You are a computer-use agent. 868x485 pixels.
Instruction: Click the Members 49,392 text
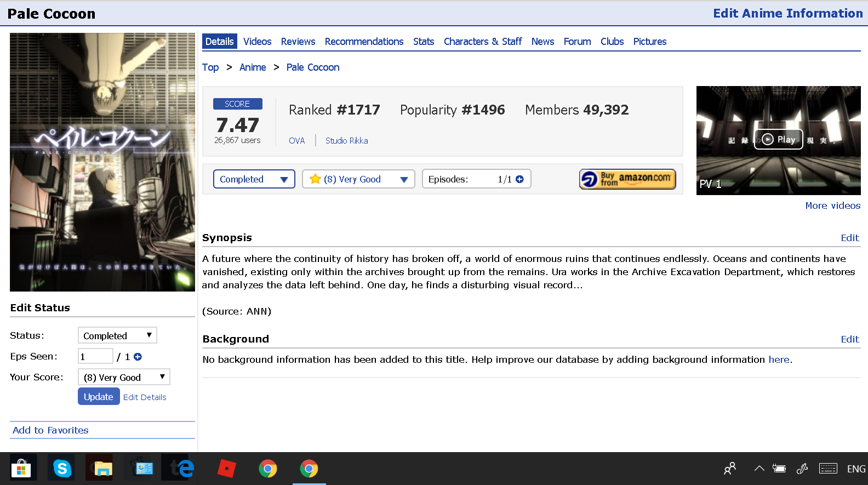pyautogui.click(x=576, y=110)
